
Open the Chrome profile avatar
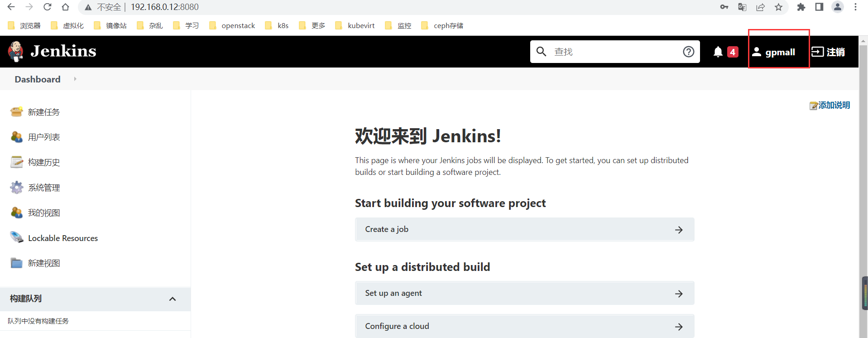(838, 7)
